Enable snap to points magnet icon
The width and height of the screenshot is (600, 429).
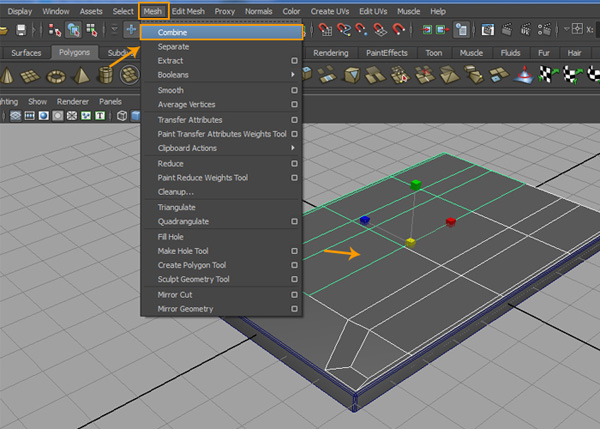(362, 29)
